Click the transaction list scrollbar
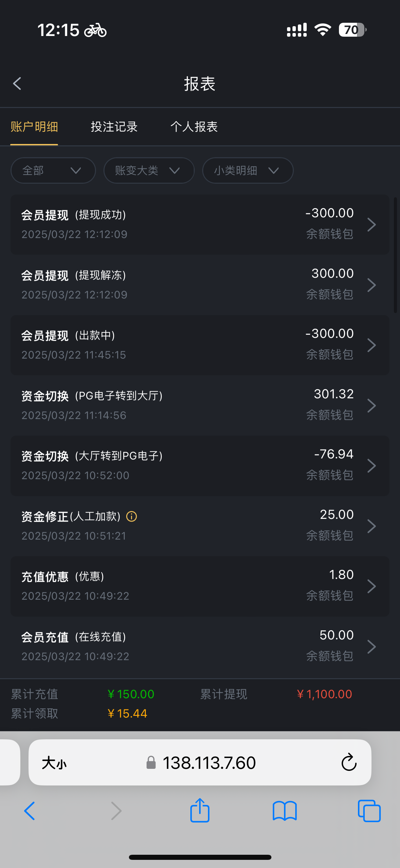The height and width of the screenshot is (868, 400). point(395,255)
